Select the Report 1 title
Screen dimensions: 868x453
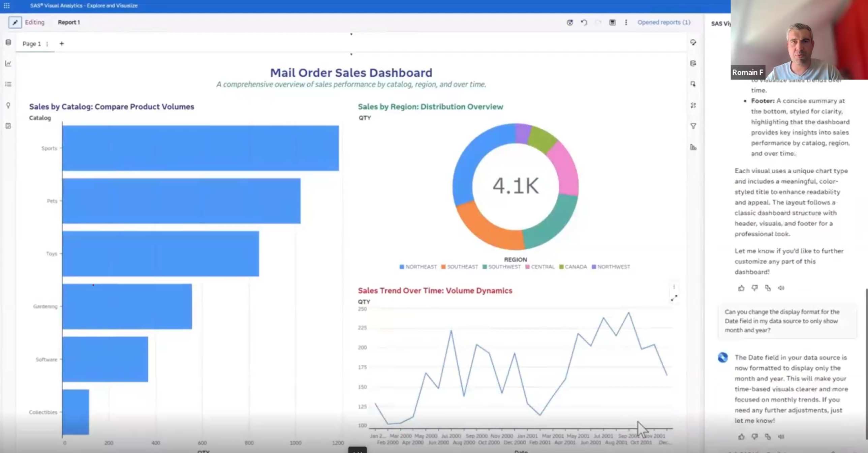(x=69, y=22)
